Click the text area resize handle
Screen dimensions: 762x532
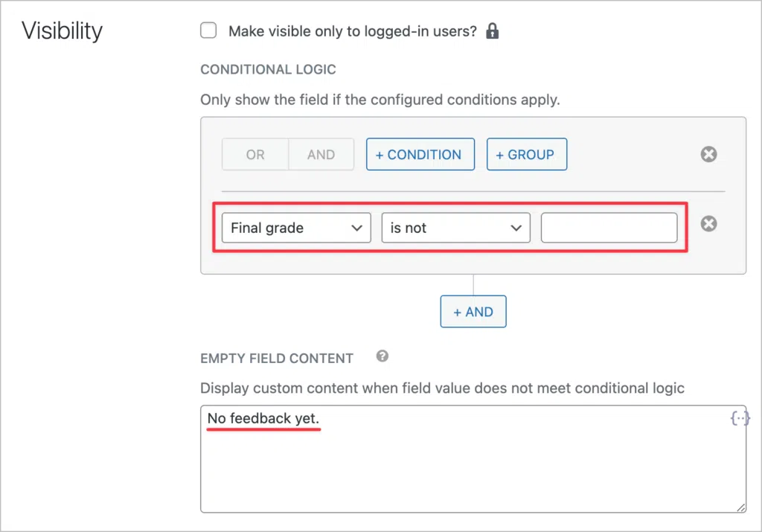(x=740, y=507)
